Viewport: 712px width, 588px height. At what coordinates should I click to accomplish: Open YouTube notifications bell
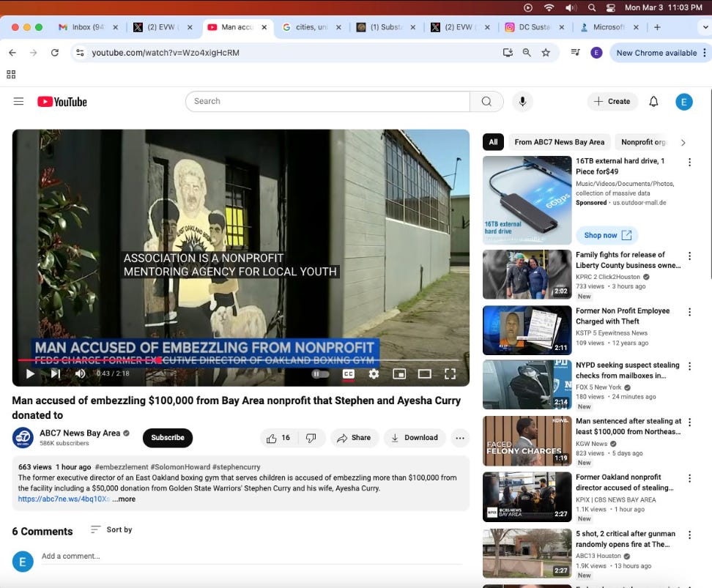tap(653, 101)
